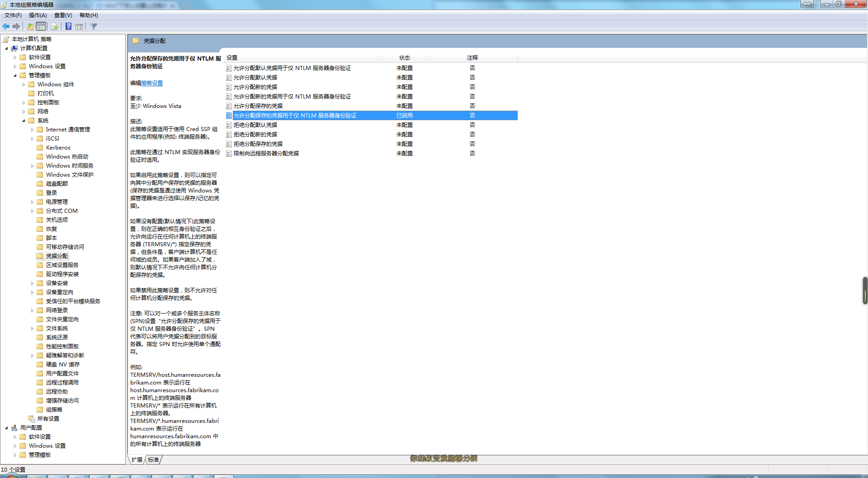
Task: Open Help via the blue question mark icon
Action: [68, 27]
